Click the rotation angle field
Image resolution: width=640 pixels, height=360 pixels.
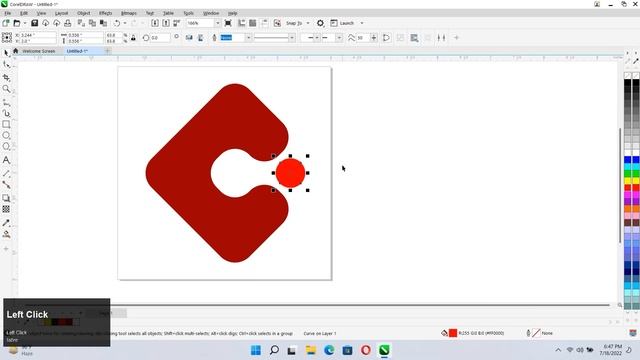tap(160, 38)
